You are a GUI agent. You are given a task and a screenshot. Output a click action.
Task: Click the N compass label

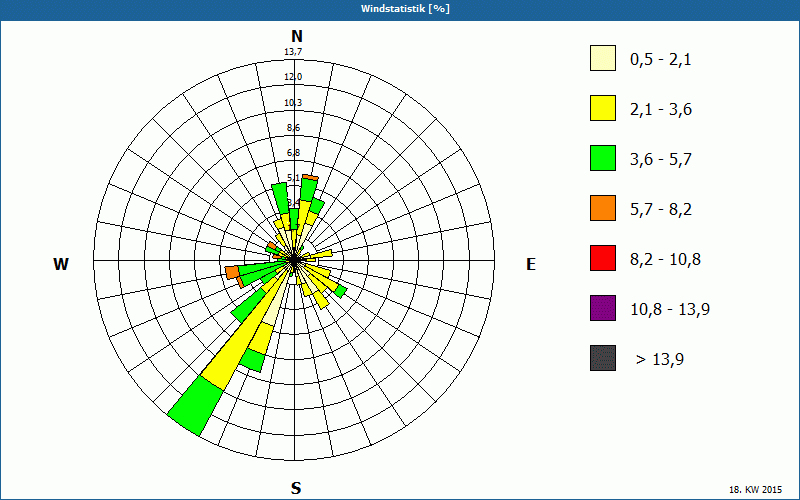coord(297,36)
